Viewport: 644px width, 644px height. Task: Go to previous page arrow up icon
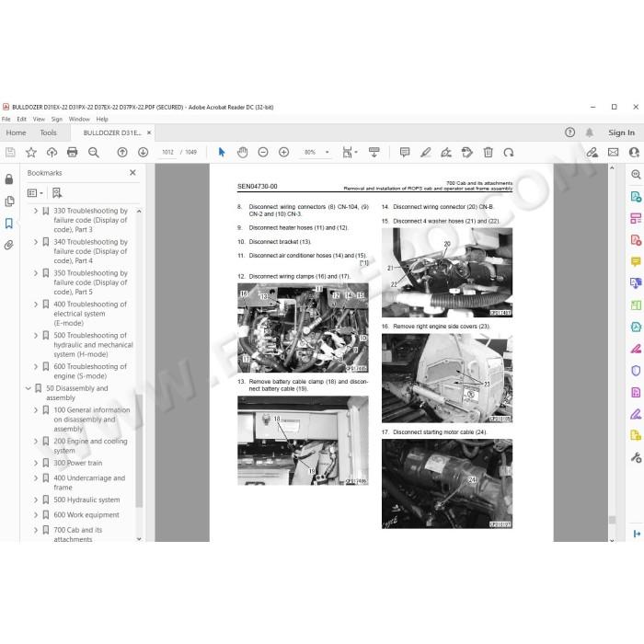pyautogui.click(x=122, y=153)
